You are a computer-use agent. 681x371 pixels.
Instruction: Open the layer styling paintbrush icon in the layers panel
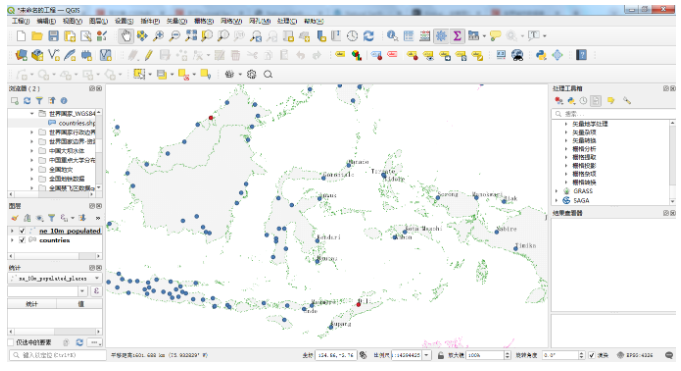15,218
